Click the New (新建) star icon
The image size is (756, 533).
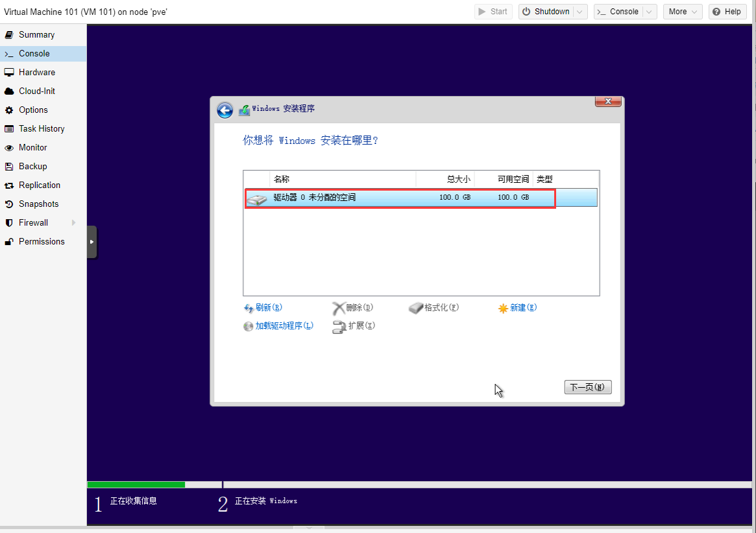(503, 309)
